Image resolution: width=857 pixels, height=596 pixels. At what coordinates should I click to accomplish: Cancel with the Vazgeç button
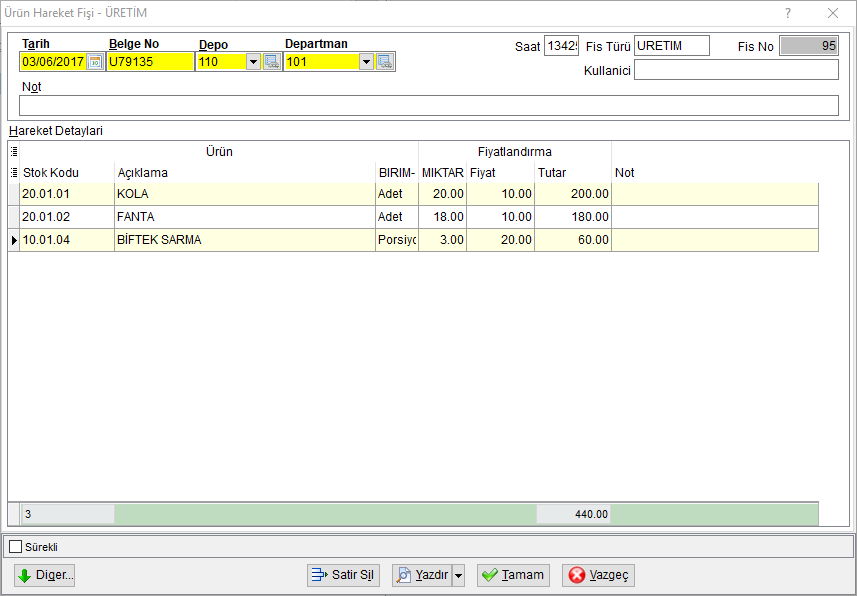[598, 575]
